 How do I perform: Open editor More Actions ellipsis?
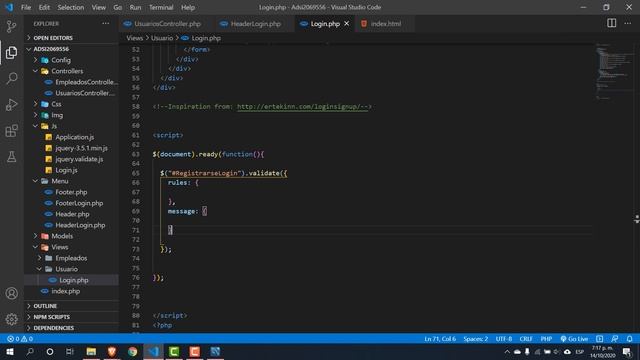[x=627, y=23]
